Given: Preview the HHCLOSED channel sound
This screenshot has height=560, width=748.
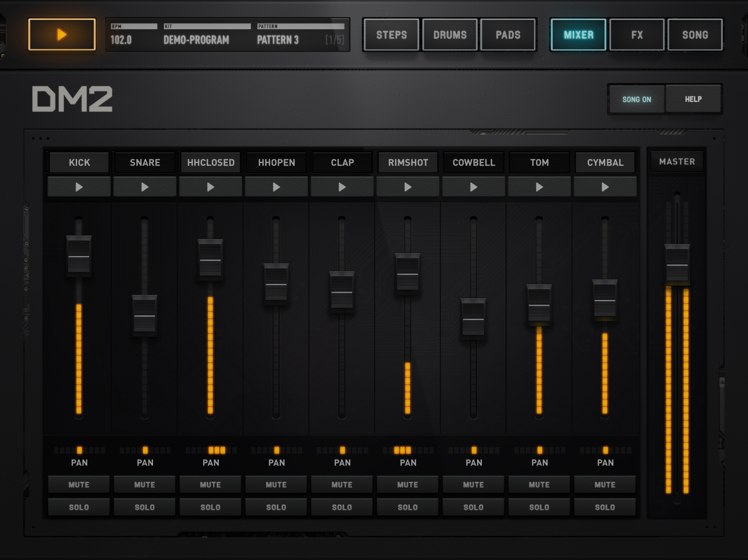Looking at the screenshot, I should 210,187.
